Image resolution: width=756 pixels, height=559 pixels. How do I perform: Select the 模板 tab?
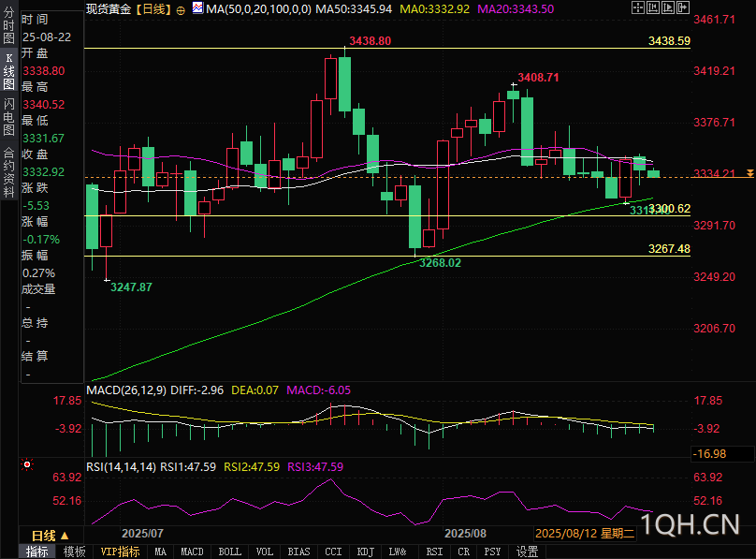point(75,552)
